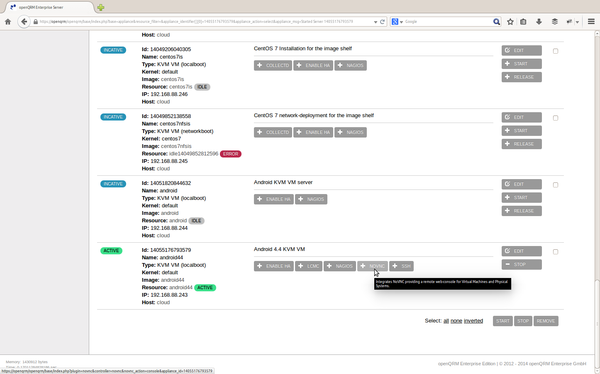This screenshot has width=600, height=374.
Task: Switch to the openQRM Enterprise Server tab
Action: click(x=49, y=7)
